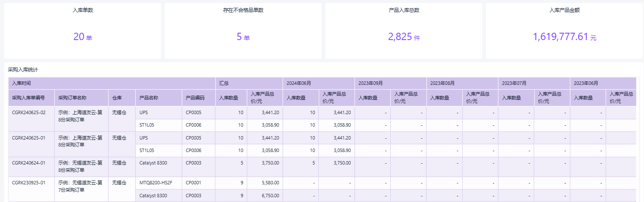The image size is (644, 202).
Task: Click the 产品入库总数 card title
Action: pos(404,10)
